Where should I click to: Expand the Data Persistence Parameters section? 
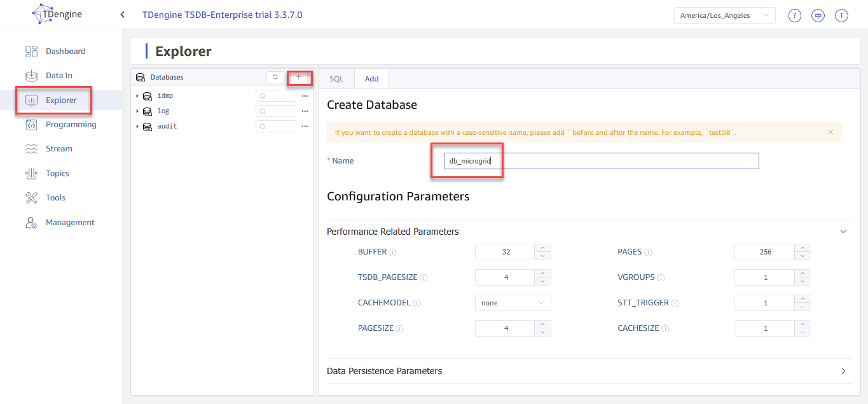[843, 371]
